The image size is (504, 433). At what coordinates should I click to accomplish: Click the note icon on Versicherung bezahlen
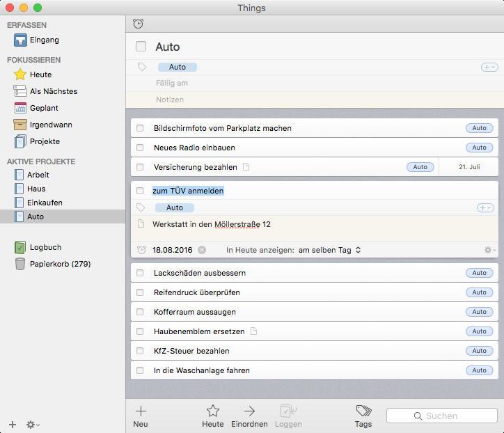246,167
